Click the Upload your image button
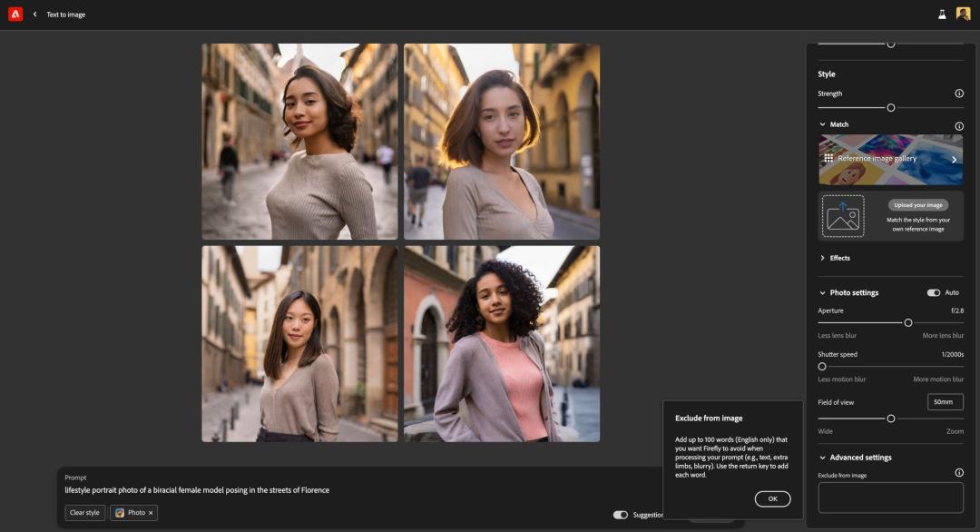The image size is (980, 532). (917, 205)
